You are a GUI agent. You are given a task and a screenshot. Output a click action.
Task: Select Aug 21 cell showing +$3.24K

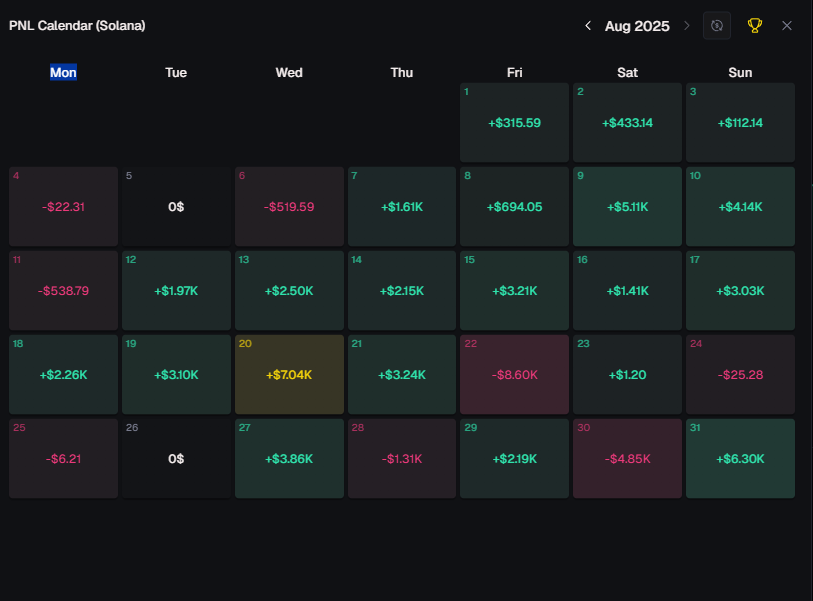[402, 374]
